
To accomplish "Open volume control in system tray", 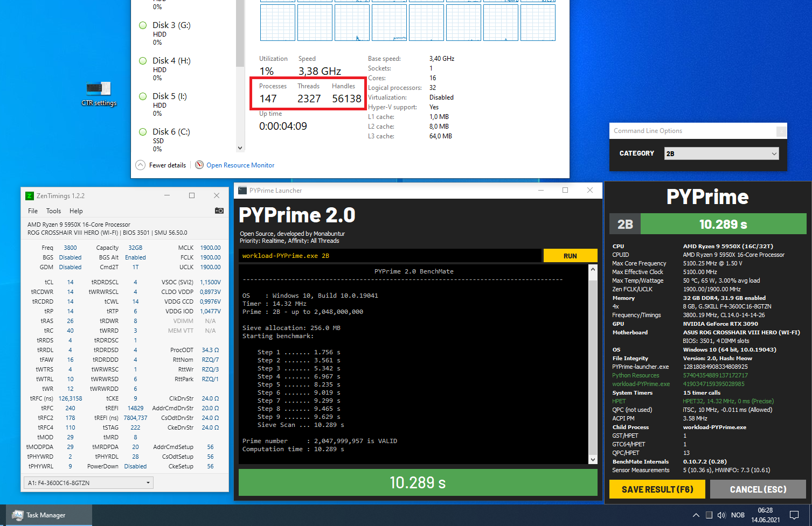I will coord(721,515).
